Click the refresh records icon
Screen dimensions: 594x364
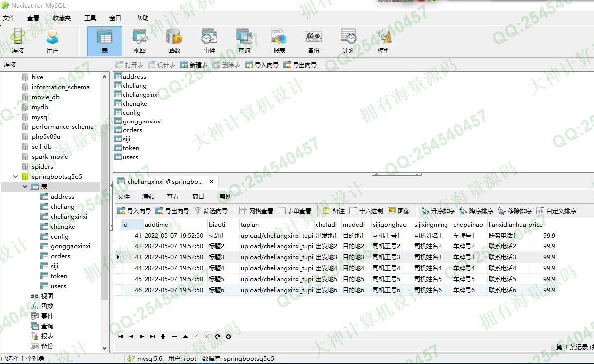[x=217, y=337]
